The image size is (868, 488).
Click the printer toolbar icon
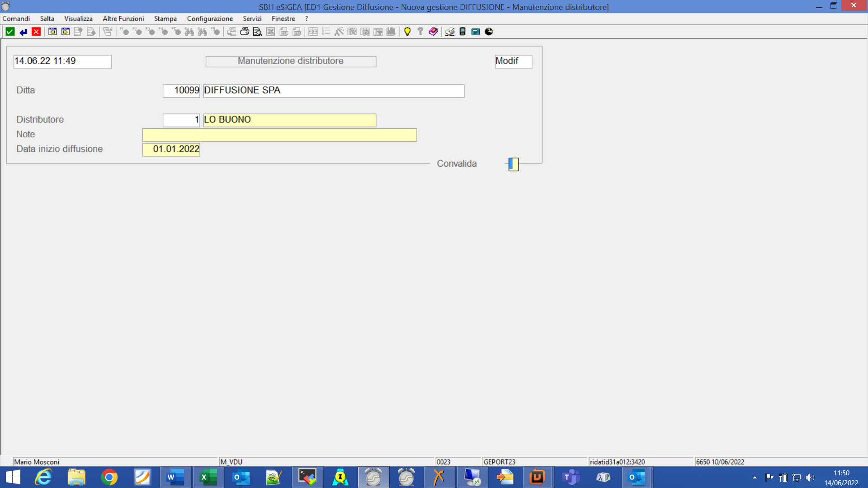245,32
